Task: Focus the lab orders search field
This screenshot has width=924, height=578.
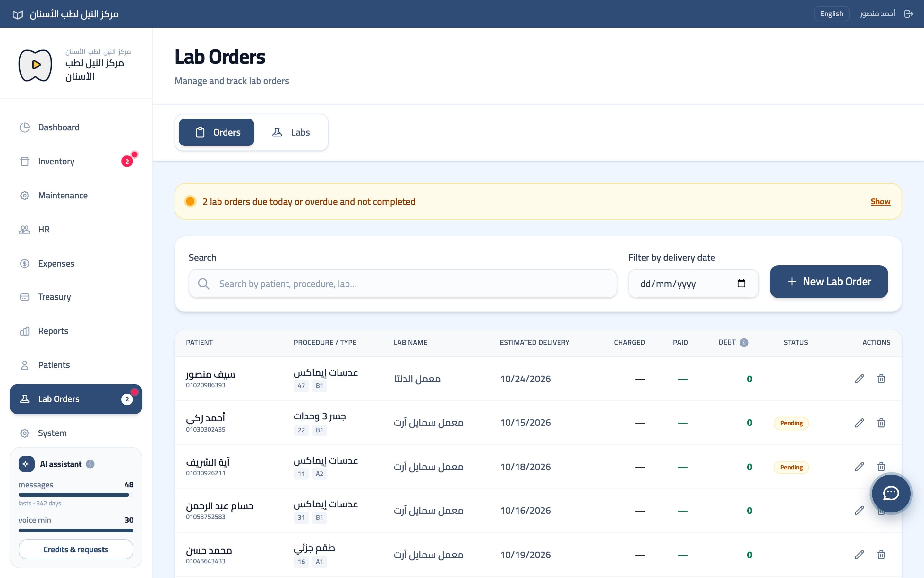Action: pyautogui.click(x=403, y=284)
